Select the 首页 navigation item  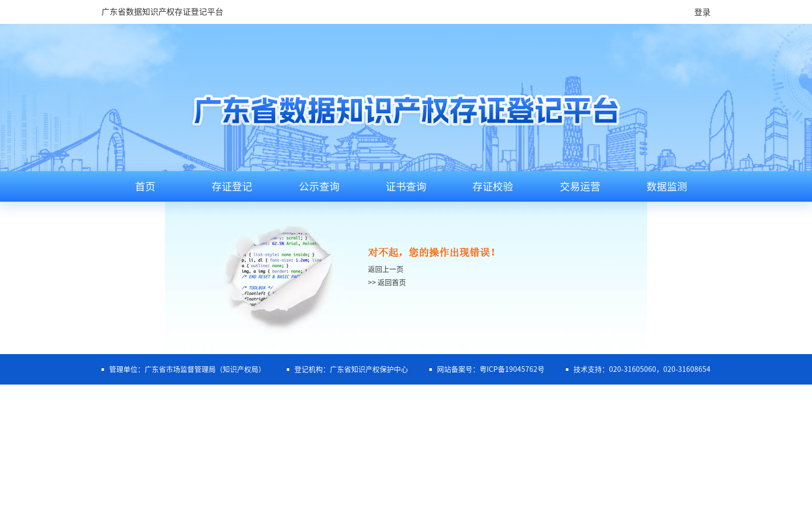(x=145, y=186)
